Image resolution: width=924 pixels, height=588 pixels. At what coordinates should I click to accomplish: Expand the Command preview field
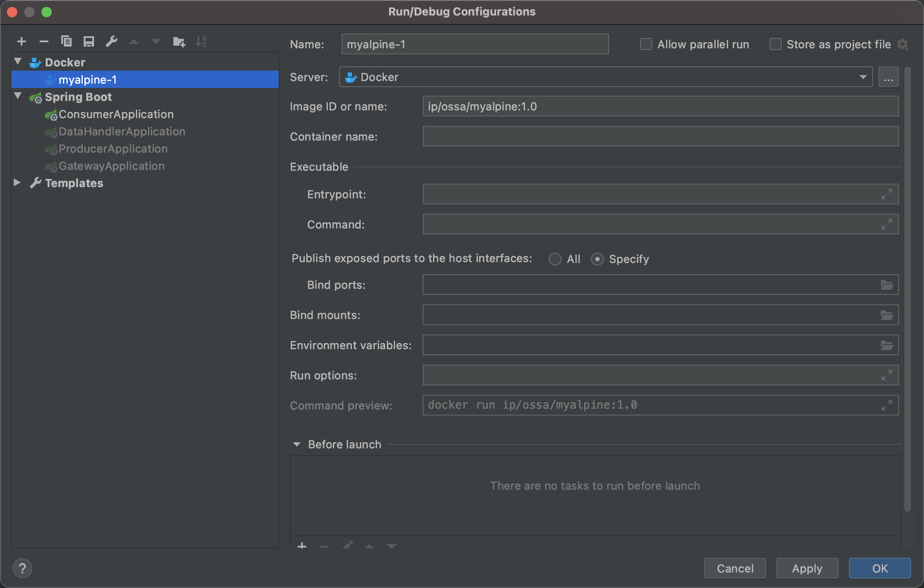(x=887, y=406)
